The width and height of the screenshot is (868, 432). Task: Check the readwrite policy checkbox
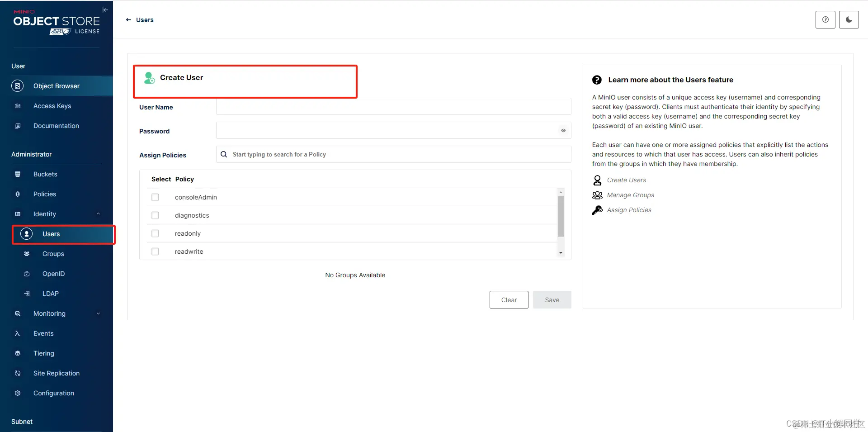[x=155, y=252]
